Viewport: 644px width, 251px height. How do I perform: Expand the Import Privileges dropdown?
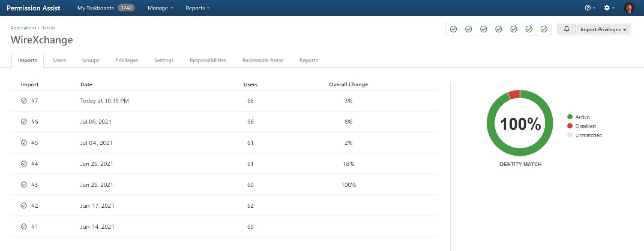tap(603, 29)
